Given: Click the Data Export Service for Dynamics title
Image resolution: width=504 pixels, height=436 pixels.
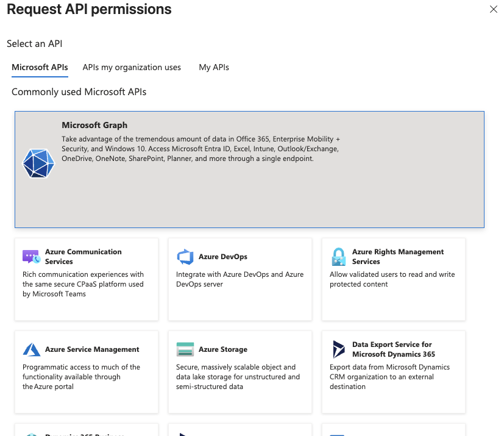Looking at the screenshot, I should pos(393,349).
